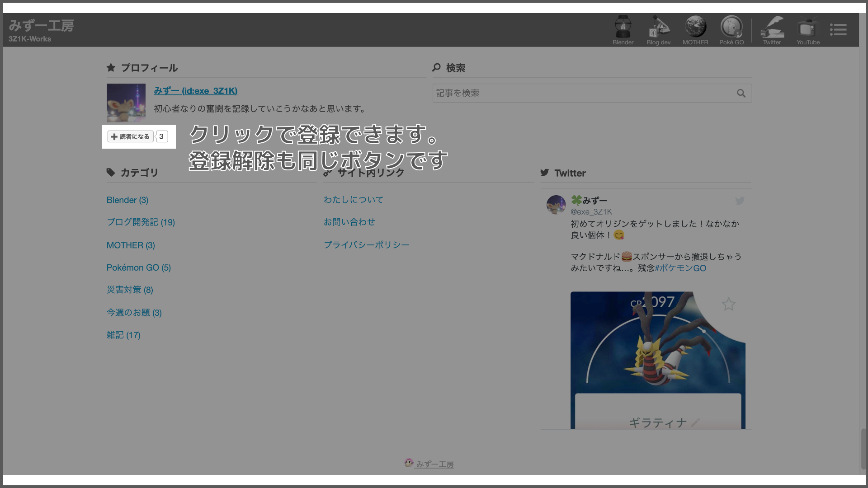Click the みずー name in the tweet
The width and height of the screenshot is (868, 488).
[x=594, y=200]
